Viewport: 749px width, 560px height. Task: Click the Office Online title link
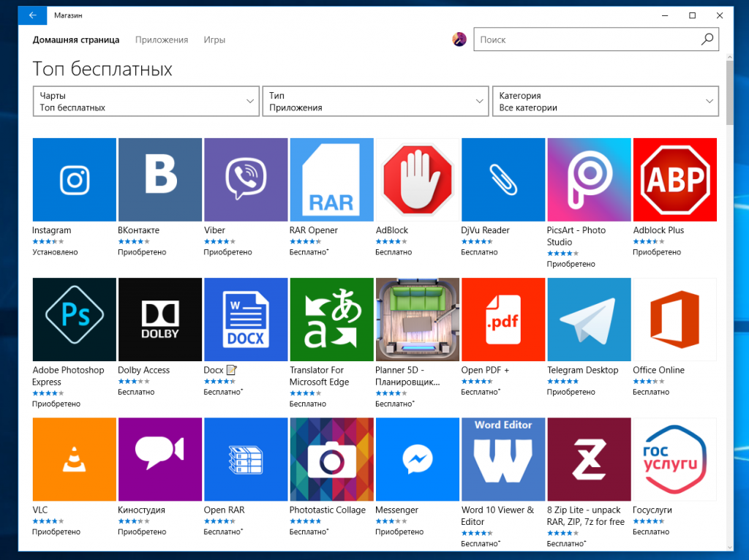tap(658, 370)
